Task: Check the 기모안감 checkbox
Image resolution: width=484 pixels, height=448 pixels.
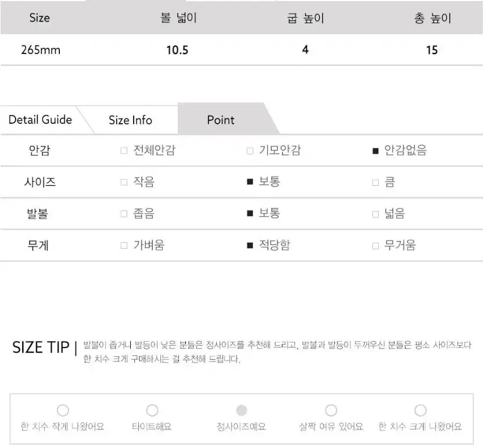Action: pyautogui.click(x=250, y=151)
